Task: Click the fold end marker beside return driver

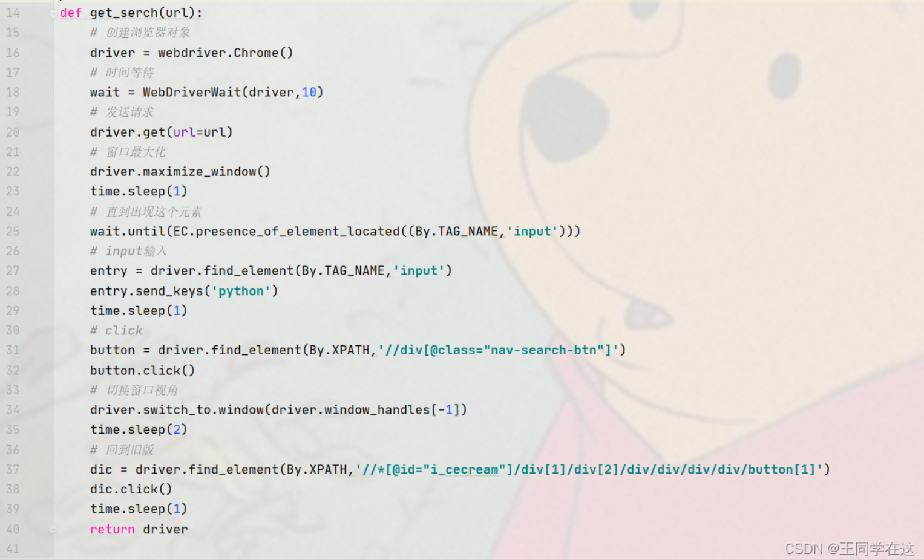Action: (x=53, y=529)
